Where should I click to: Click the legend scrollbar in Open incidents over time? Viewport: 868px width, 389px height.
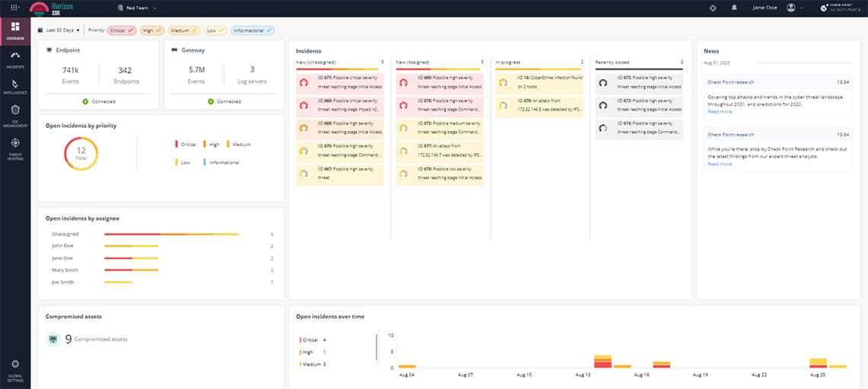[x=377, y=346]
